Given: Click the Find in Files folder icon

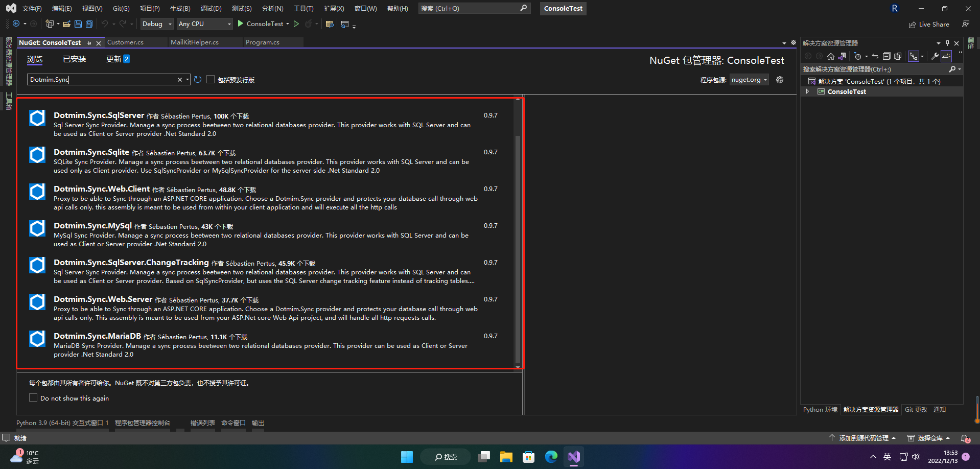Looking at the screenshot, I should pyautogui.click(x=330, y=24).
